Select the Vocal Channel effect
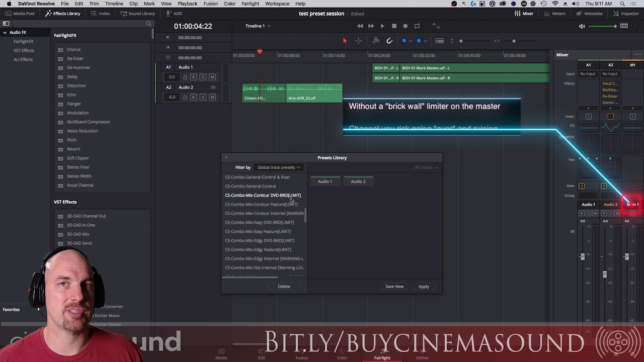644x362 pixels. pyautogui.click(x=80, y=185)
